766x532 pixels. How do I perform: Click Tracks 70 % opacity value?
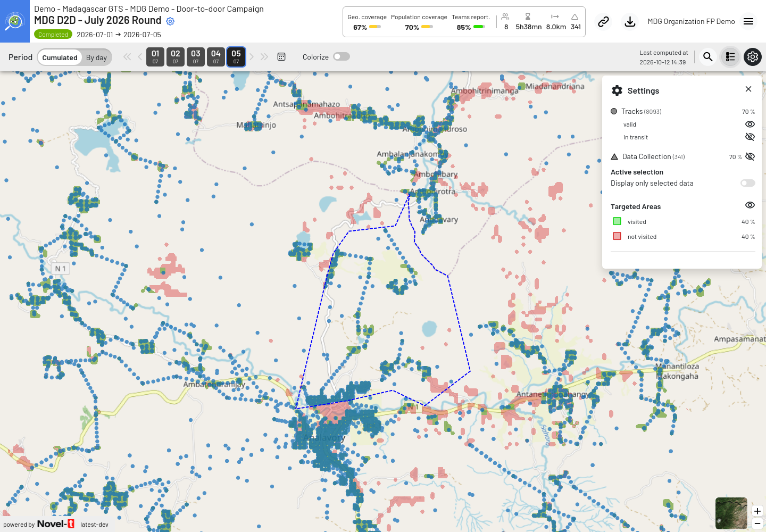pos(748,112)
